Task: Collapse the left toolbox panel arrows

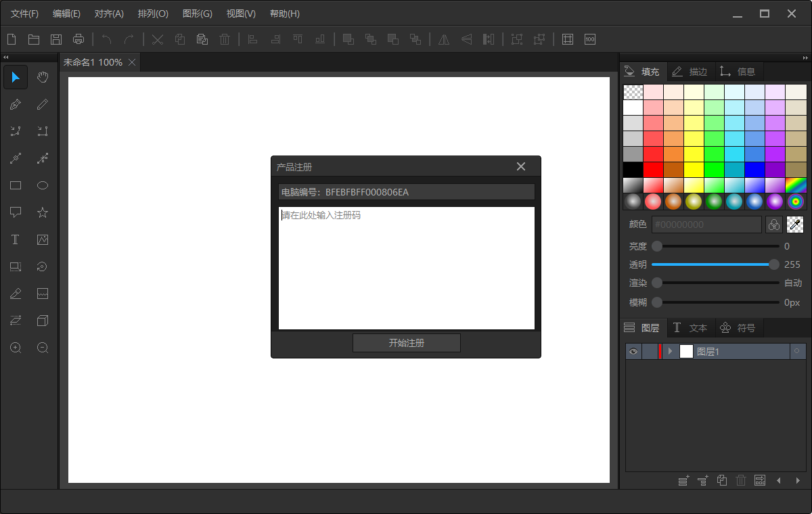Action: coord(6,57)
